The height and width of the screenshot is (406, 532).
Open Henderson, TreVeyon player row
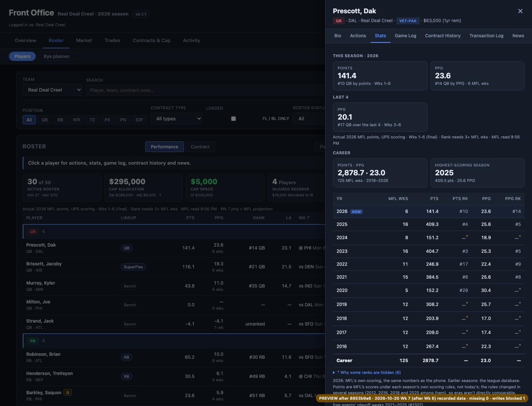[x=174, y=376]
